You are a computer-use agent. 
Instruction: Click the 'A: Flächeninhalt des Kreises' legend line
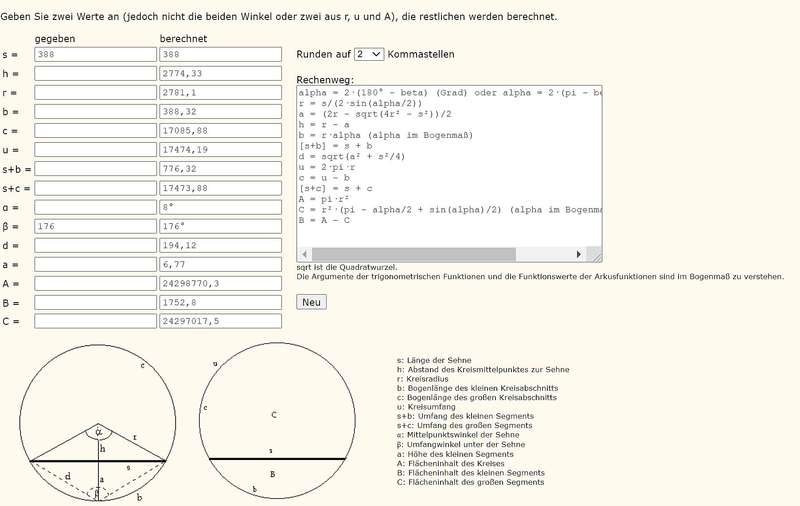[451, 464]
